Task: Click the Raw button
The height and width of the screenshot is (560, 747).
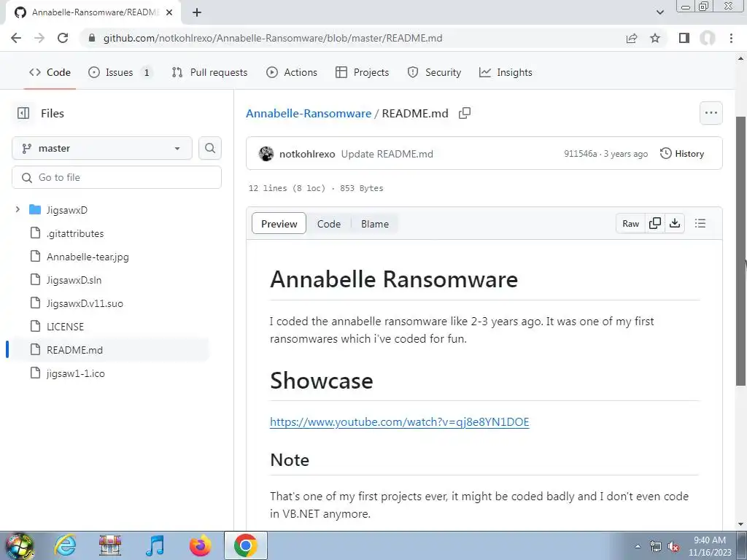Action: coord(630,223)
